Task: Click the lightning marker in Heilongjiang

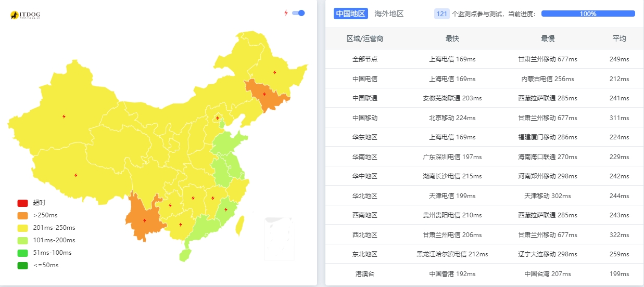Action: click(275, 72)
